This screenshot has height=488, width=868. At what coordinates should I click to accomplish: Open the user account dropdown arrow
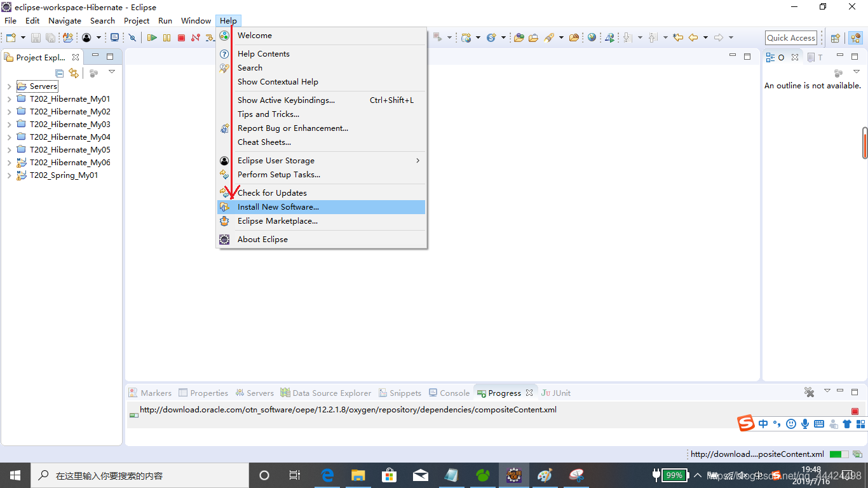(x=98, y=38)
